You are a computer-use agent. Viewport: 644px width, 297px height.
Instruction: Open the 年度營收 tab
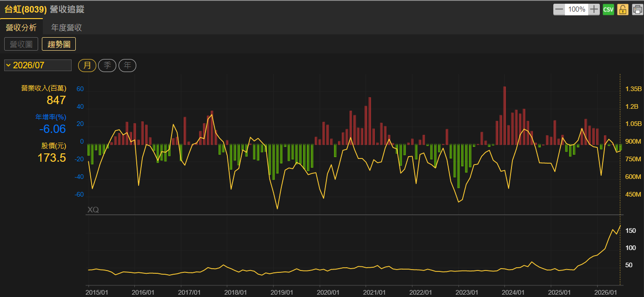click(66, 27)
